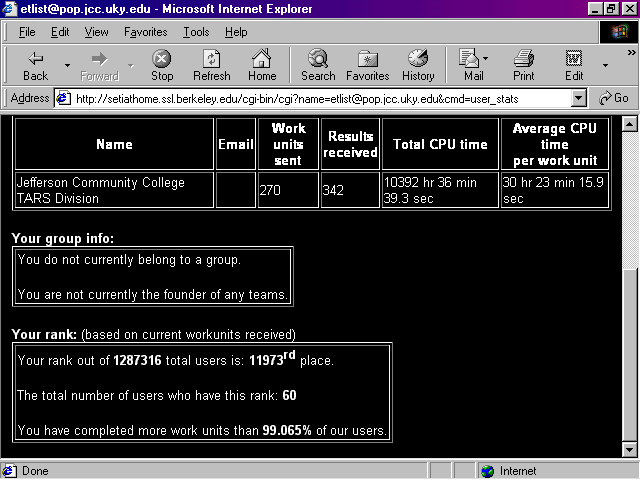The width and height of the screenshot is (640, 480).
Task: Click Jefferson Community College name cell
Action: coord(114,190)
